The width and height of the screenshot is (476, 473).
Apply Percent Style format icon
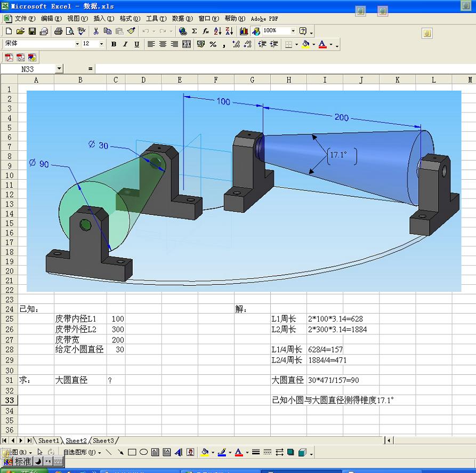213,44
